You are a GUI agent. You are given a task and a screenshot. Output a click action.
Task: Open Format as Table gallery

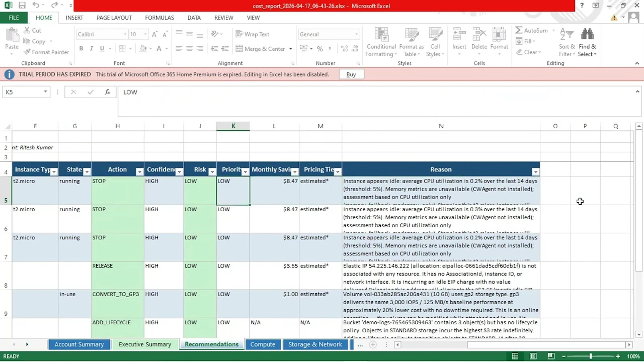click(412, 42)
